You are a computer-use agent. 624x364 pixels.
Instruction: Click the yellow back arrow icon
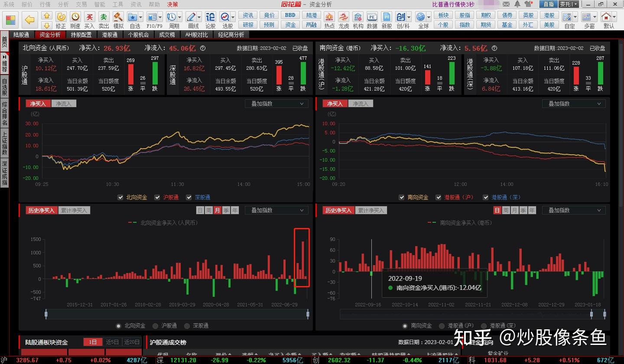(29, 19)
